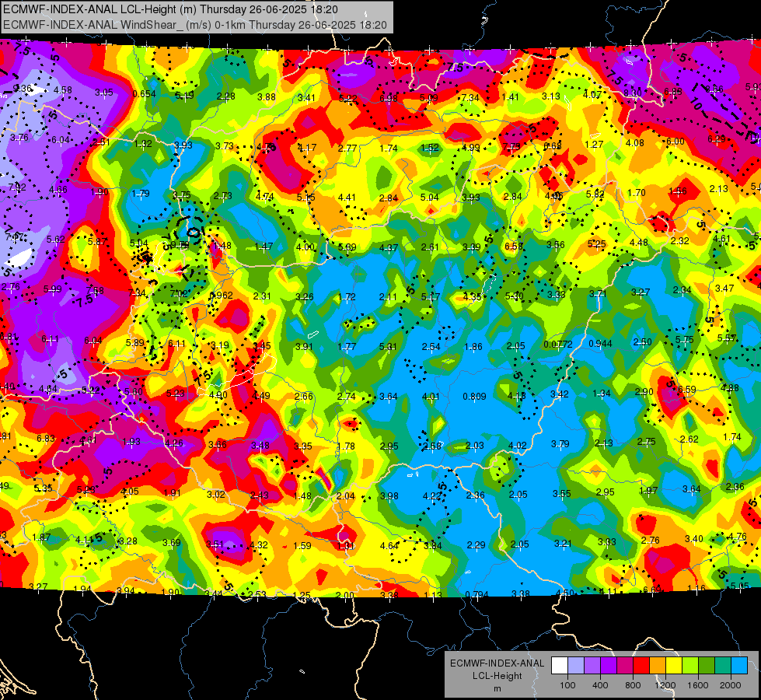Click the wind shear value 1.87
The height and width of the screenshot is (700, 761).
(41, 537)
